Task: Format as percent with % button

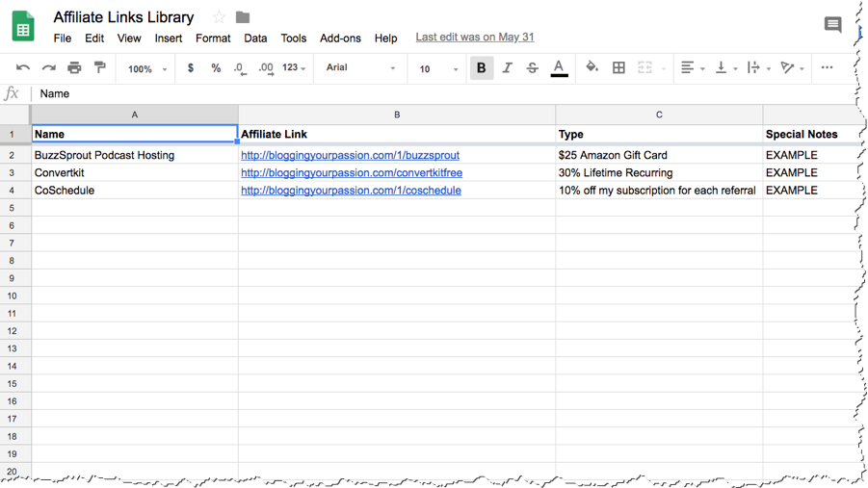Action: coord(216,68)
